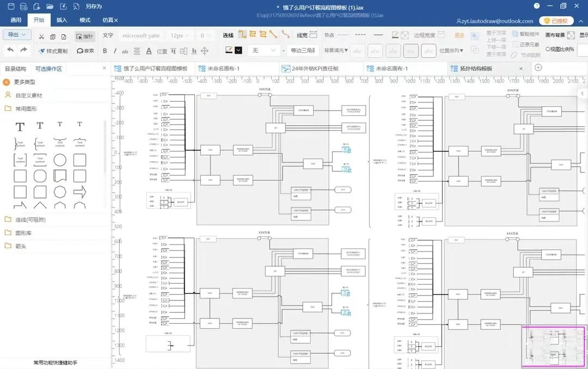Click the four-way move arrows icon
The image size is (588, 369).
point(204,51)
